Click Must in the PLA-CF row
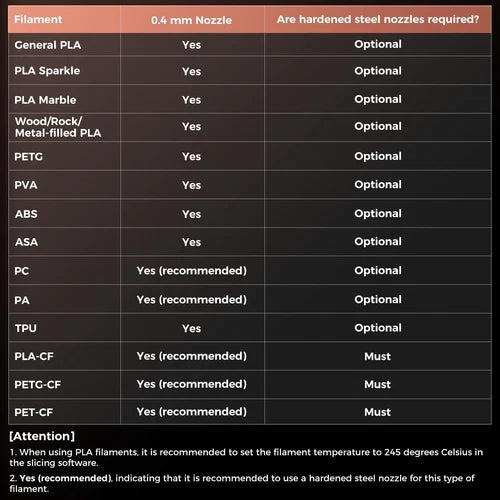The width and height of the screenshot is (500, 500). click(377, 356)
